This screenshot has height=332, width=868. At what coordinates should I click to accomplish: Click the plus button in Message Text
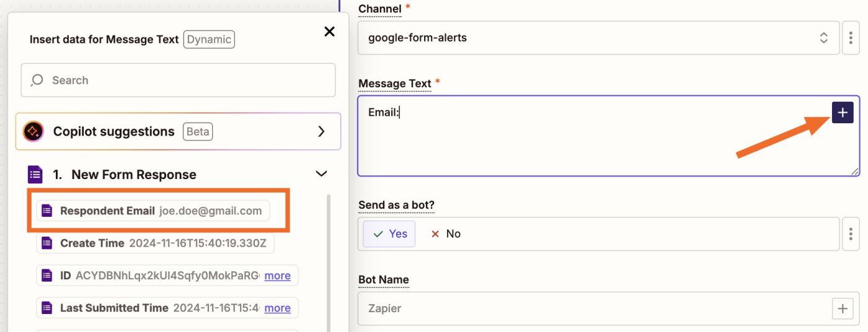(843, 113)
